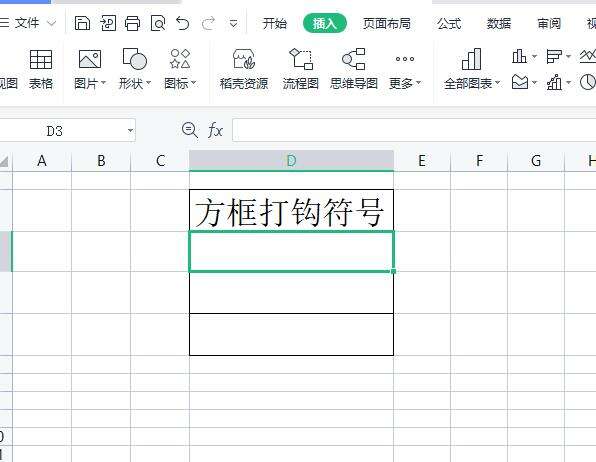Insert a pie chart

point(588,82)
